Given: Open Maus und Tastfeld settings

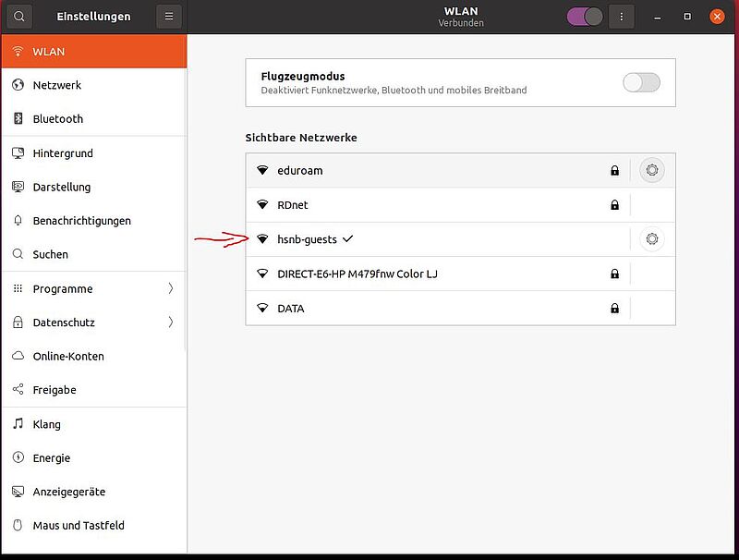Looking at the screenshot, I should click(94, 525).
